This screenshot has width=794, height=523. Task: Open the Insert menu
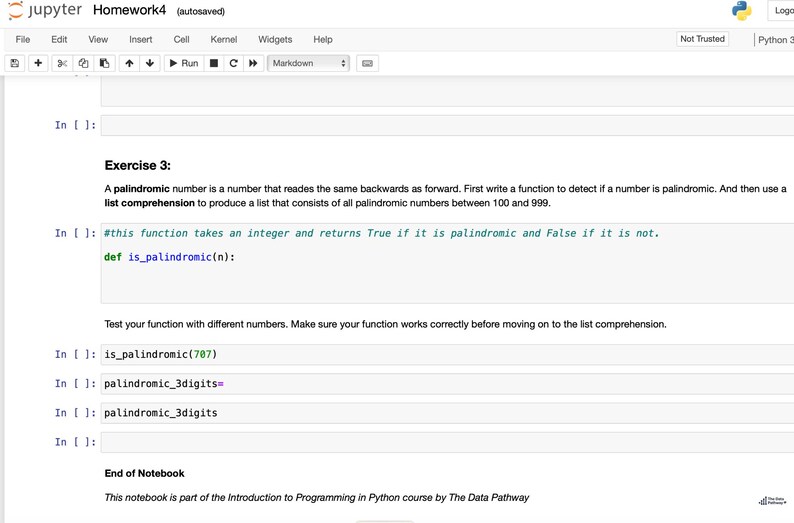(141, 39)
